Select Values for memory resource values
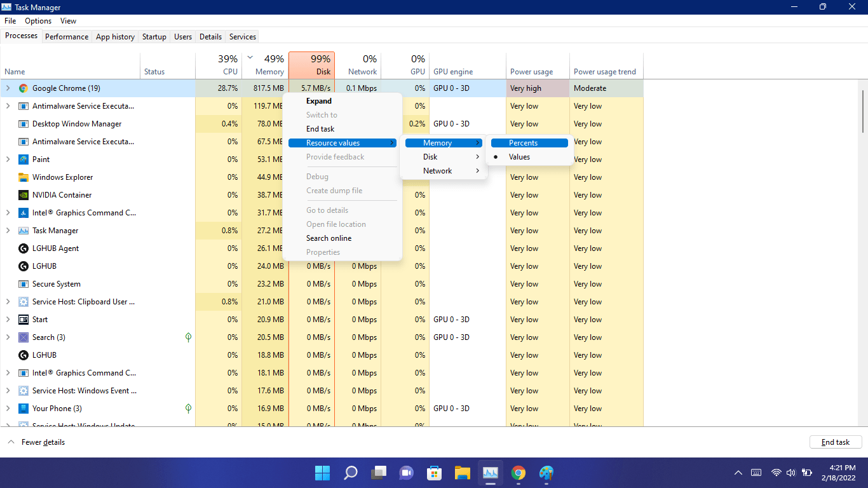 pos(529,157)
